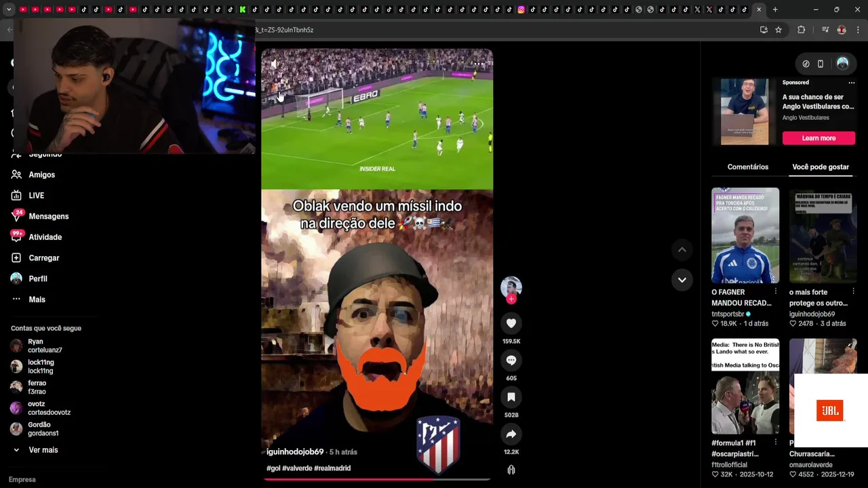Click the TikTok coins icon in top pill

[x=806, y=64]
